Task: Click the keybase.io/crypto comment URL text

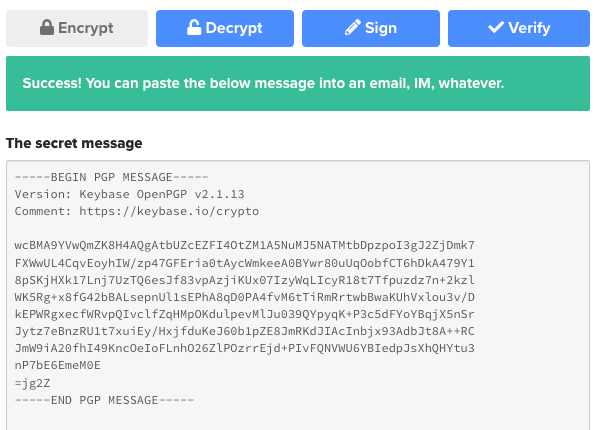Action: pos(169,211)
